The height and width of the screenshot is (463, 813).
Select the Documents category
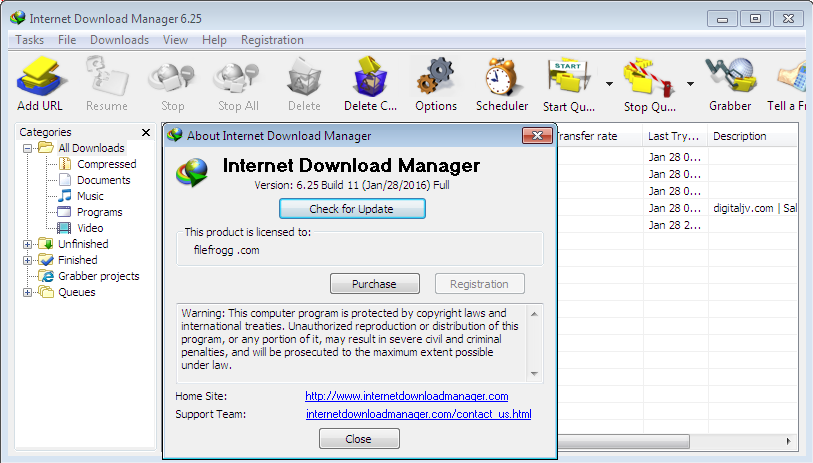coord(104,180)
